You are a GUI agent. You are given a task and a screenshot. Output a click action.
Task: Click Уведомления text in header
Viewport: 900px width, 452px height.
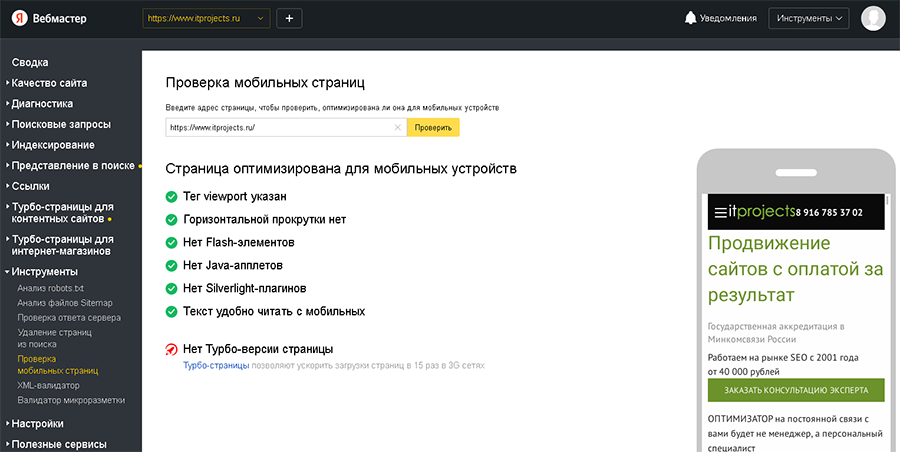pos(728,18)
